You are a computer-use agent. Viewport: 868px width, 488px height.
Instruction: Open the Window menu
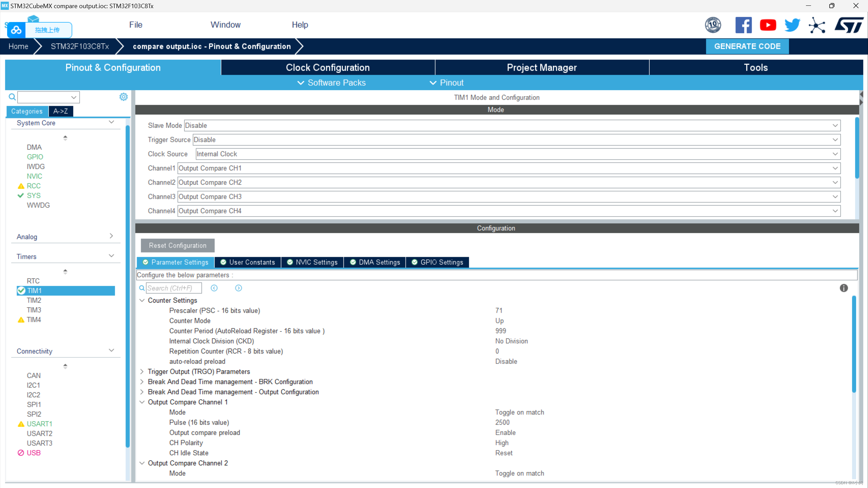pos(225,25)
